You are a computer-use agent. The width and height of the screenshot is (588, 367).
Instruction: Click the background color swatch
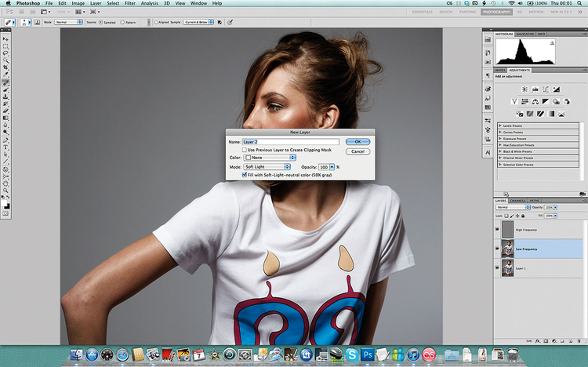pyautogui.click(x=7, y=206)
